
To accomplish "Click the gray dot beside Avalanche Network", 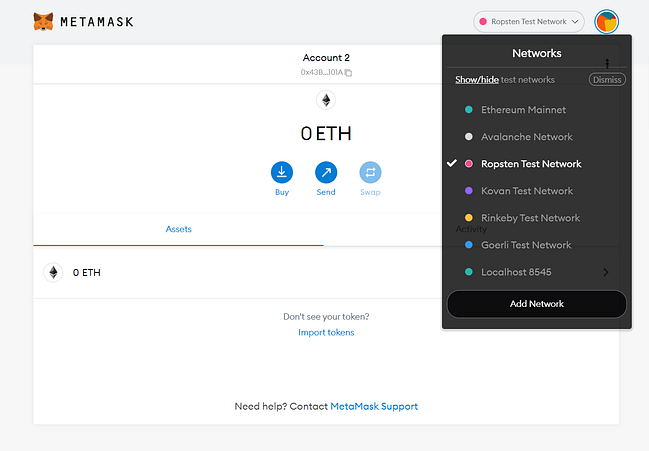I will point(469,137).
